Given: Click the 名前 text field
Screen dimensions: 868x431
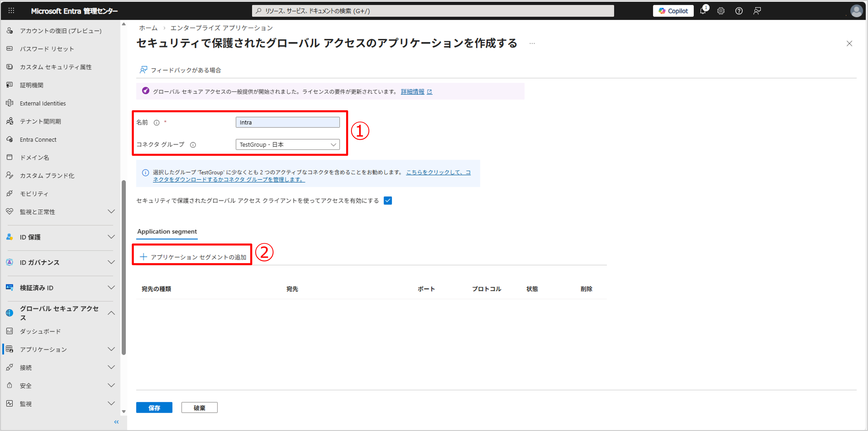Looking at the screenshot, I should (287, 122).
